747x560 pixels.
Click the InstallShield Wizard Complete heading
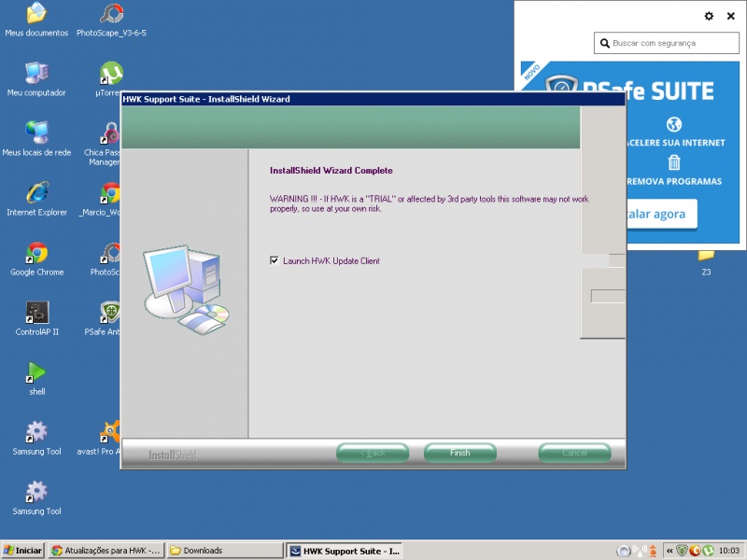(x=331, y=171)
